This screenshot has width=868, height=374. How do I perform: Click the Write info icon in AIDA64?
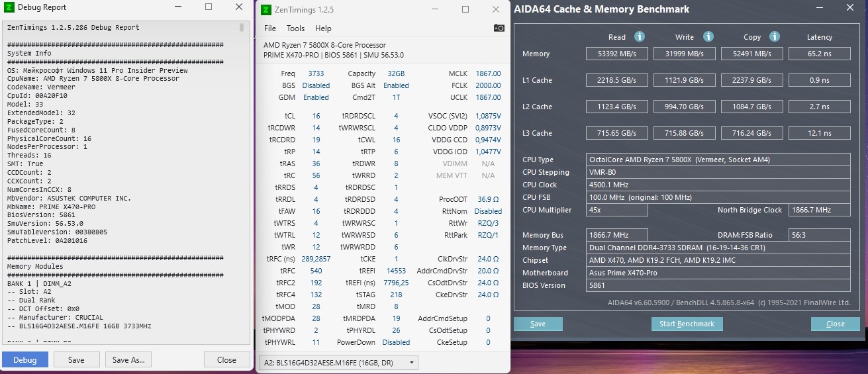click(x=708, y=37)
